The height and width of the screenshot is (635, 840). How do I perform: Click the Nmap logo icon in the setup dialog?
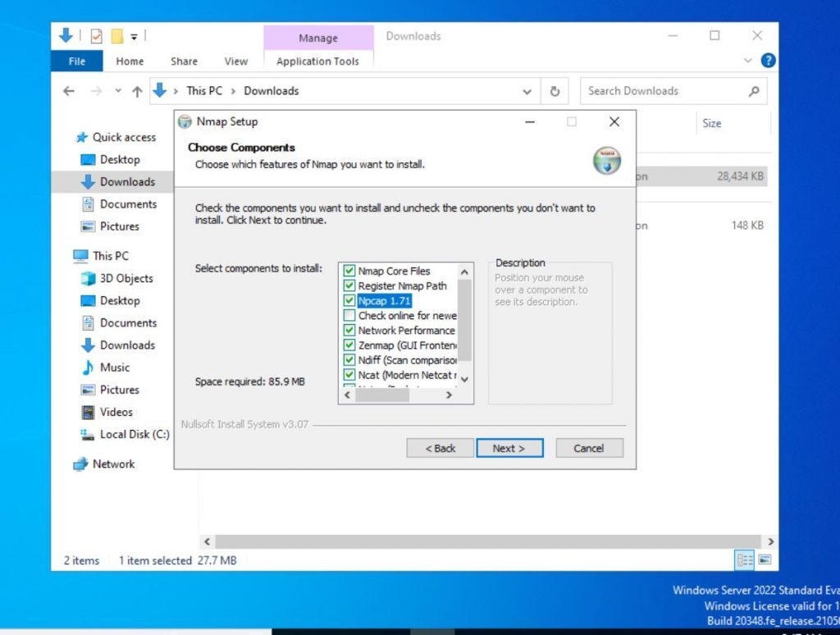click(606, 162)
